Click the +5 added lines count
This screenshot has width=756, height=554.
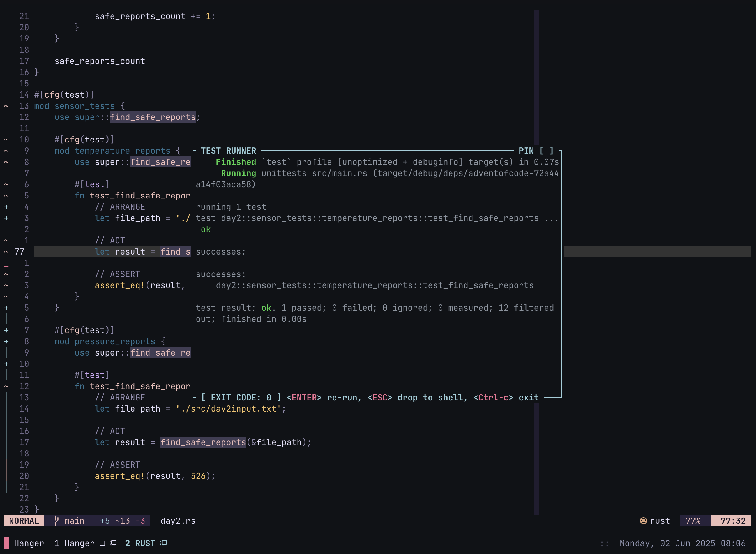(x=105, y=520)
